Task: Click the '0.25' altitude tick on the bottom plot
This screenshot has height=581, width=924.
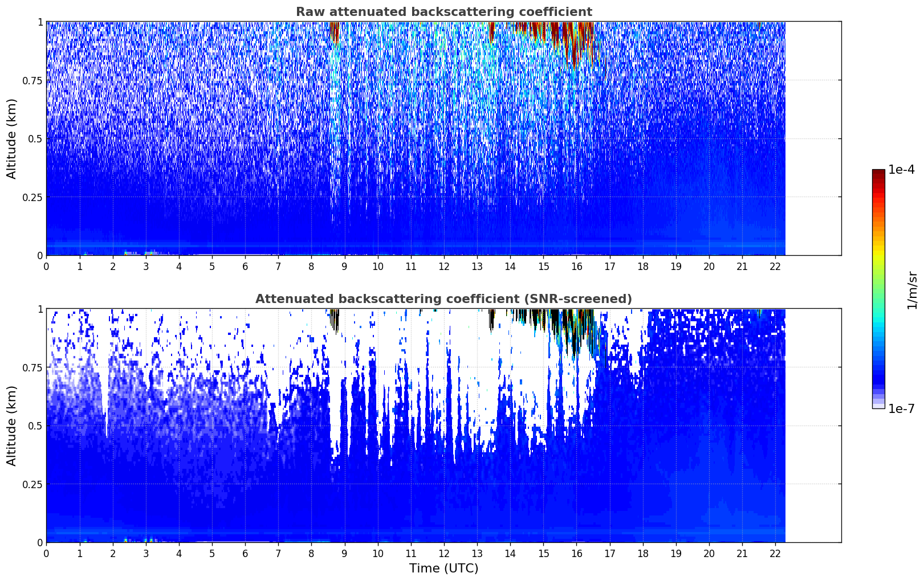Action: [x=32, y=484]
